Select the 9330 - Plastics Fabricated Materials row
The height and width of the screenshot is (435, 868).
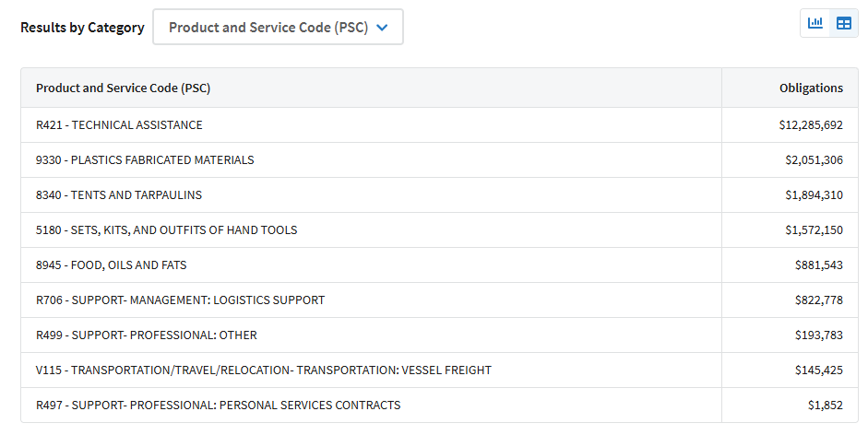click(x=440, y=160)
